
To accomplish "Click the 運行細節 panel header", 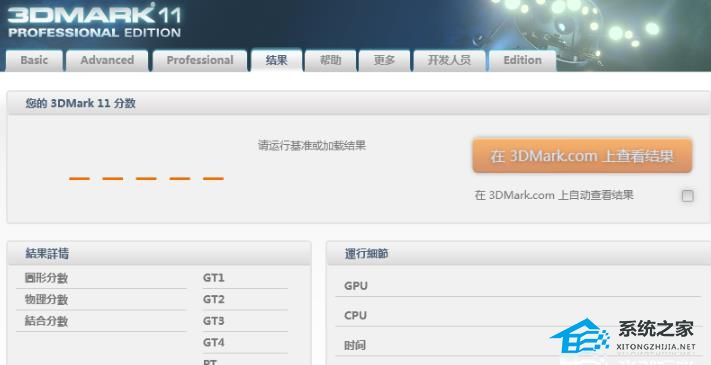I will pyautogui.click(x=518, y=253).
